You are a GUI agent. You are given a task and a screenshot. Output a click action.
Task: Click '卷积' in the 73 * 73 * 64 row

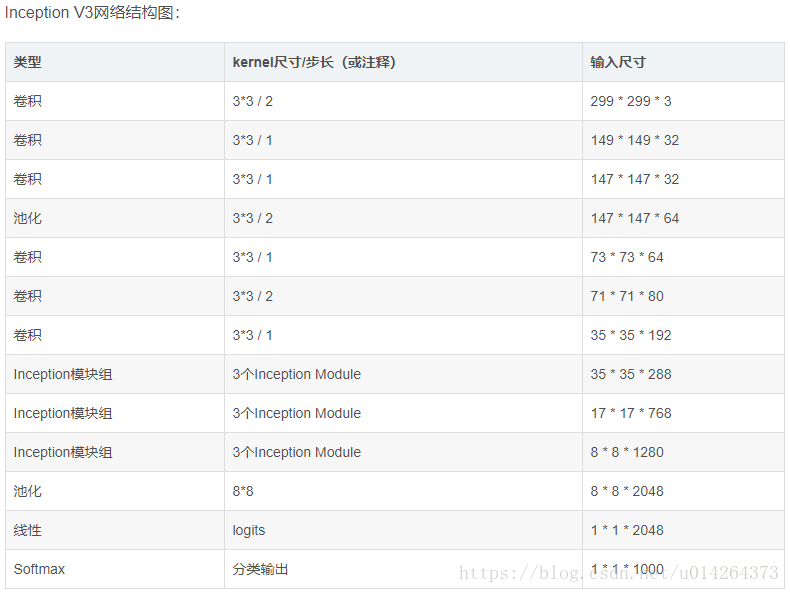[27, 257]
